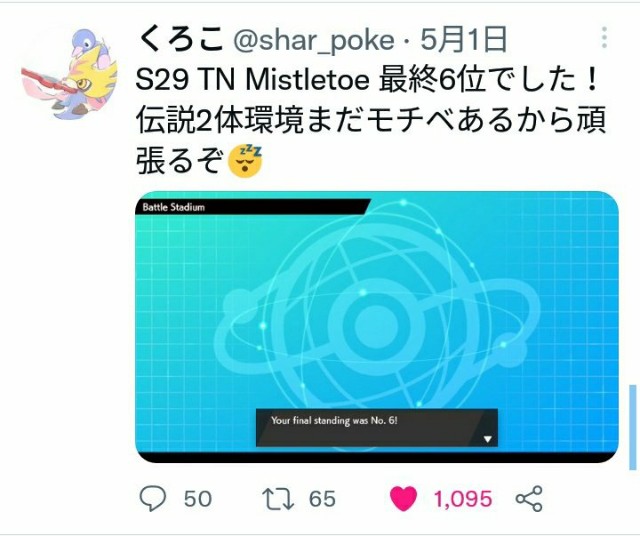Open the share icon

(529, 498)
